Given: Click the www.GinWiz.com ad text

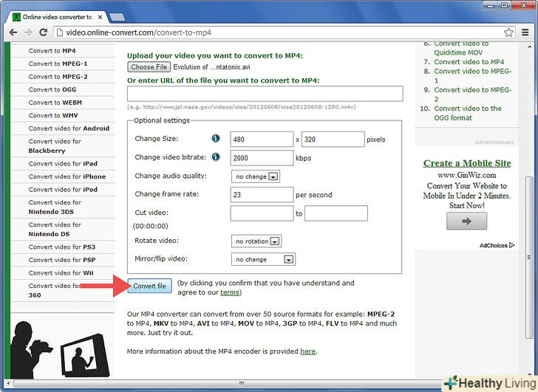Looking at the screenshot, I should click(x=466, y=175).
